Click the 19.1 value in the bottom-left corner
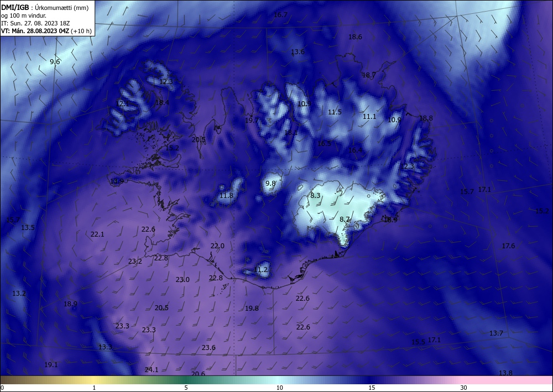The height and width of the screenshot is (392, 553). pyautogui.click(x=51, y=365)
